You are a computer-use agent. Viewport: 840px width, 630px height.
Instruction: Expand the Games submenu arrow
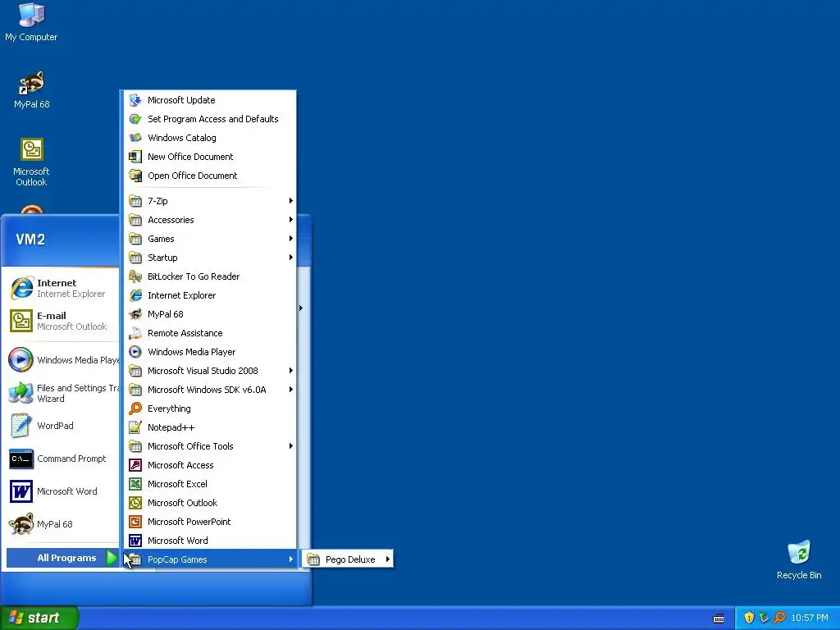point(291,239)
